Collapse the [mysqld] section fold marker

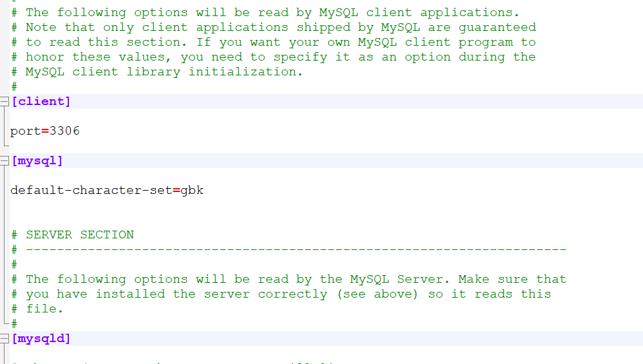tap(4, 339)
